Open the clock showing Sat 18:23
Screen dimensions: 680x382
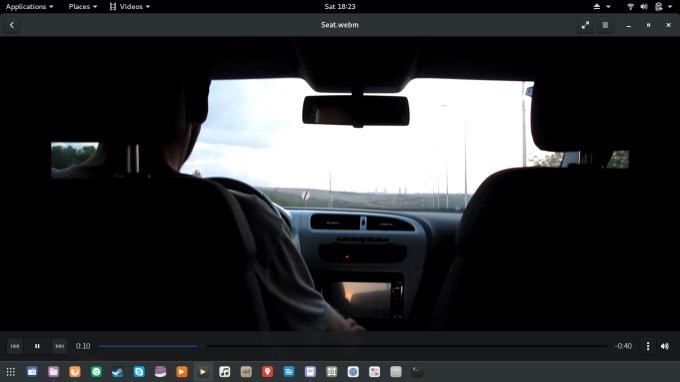340,7
